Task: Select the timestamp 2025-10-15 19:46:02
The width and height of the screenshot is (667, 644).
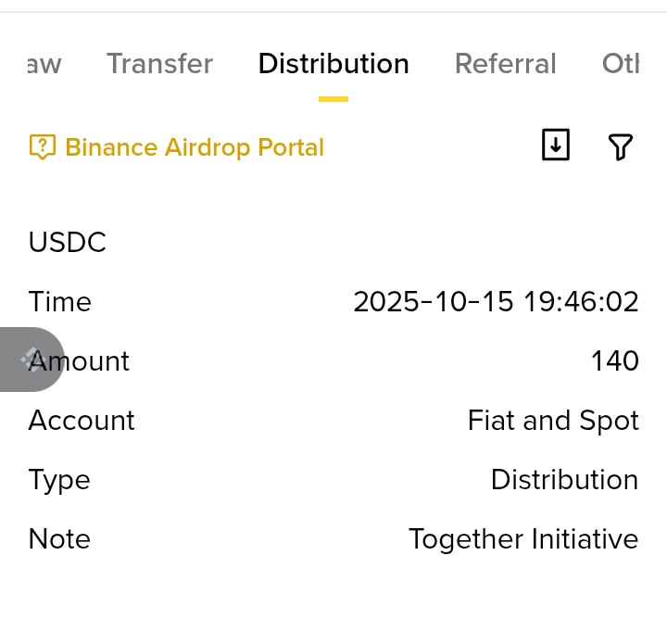Action: (x=496, y=301)
